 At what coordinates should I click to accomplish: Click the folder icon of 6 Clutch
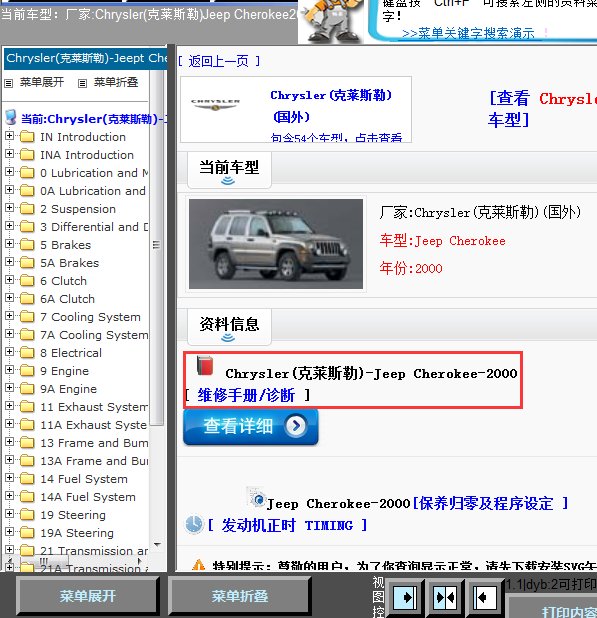pyautogui.click(x=27, y=281)
